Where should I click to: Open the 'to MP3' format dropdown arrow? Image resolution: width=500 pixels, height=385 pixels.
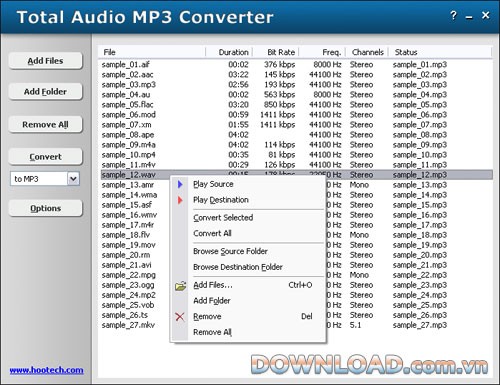[x=73, y=179]
